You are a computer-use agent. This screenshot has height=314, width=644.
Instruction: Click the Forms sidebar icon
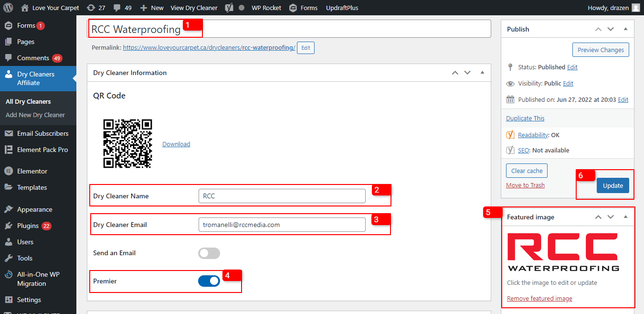(x=9, y=25)
